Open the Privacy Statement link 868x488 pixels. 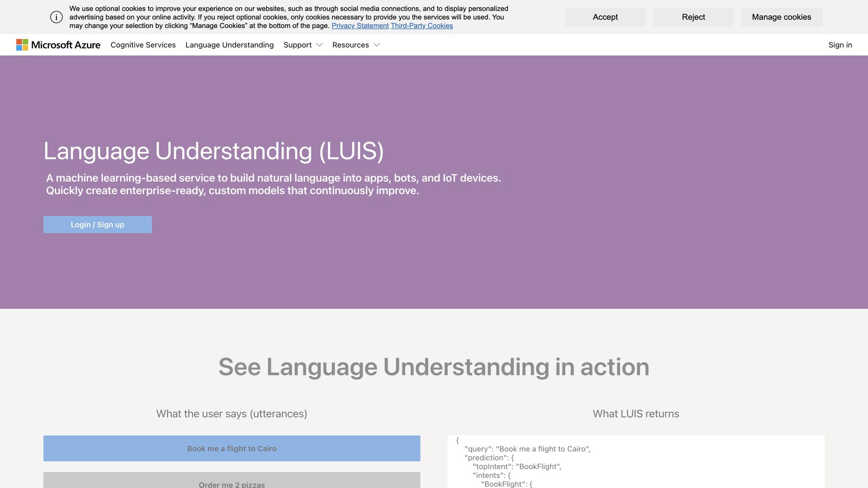[x=360, y=26]
